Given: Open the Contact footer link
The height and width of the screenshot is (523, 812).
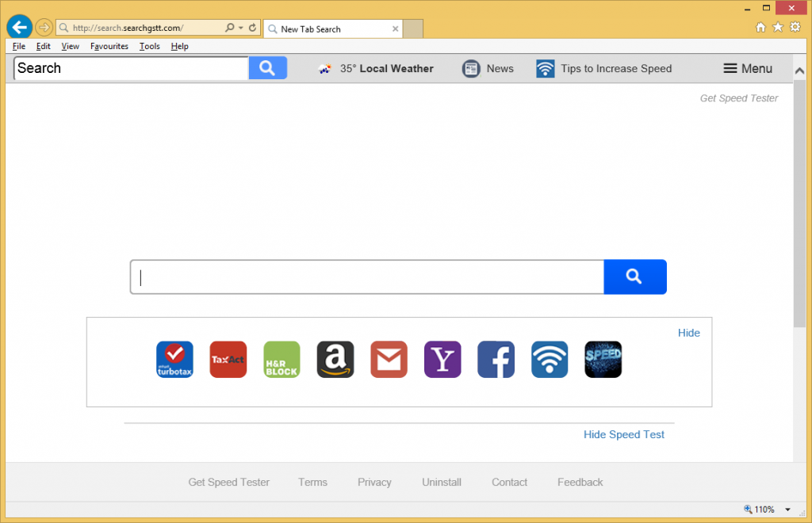Looking at the screenshot, I should (510, 482).
